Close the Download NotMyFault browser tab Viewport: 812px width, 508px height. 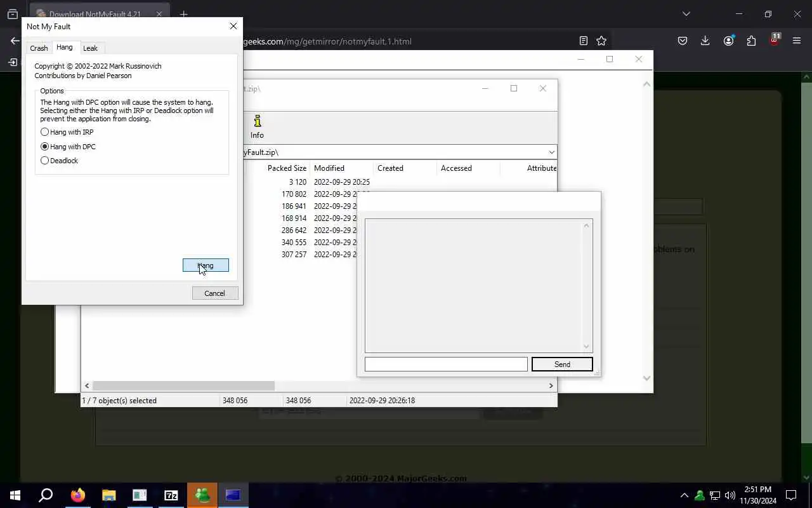coord(159,14)
